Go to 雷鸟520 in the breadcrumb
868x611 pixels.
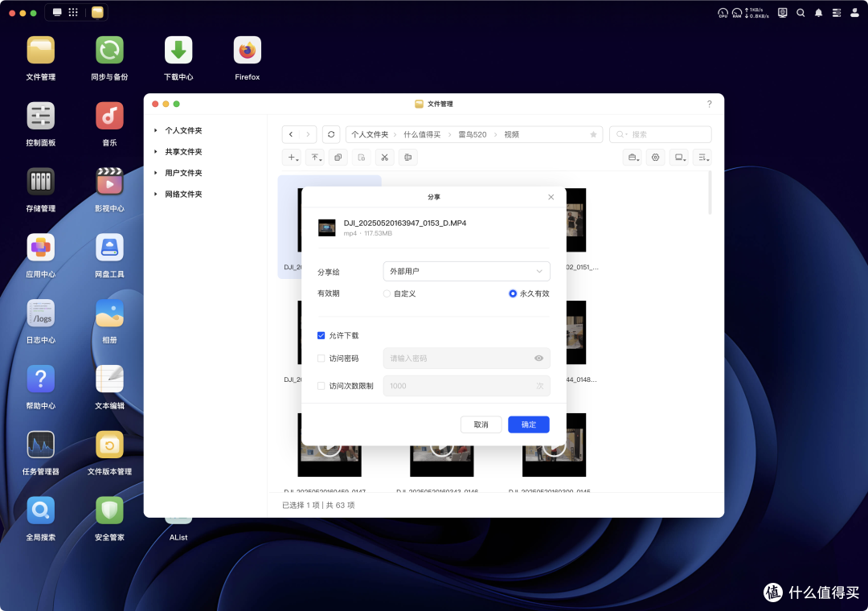[x=473, y=134]
